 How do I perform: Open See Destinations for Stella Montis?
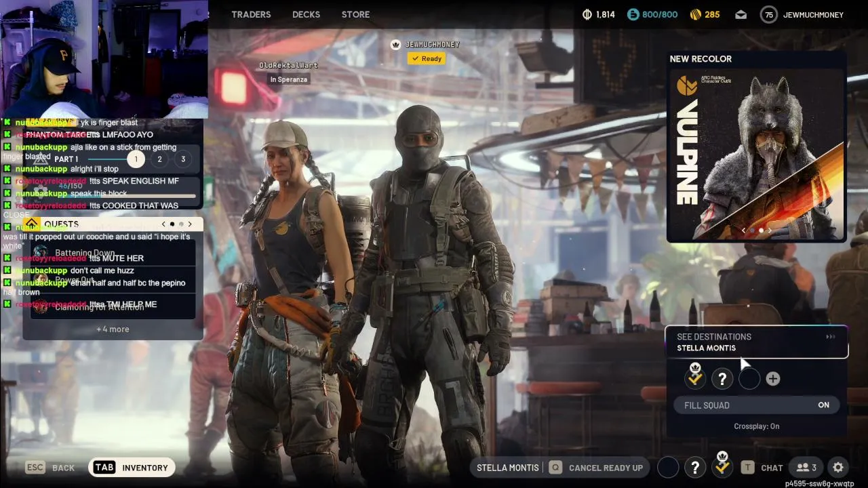pos(757,342)
